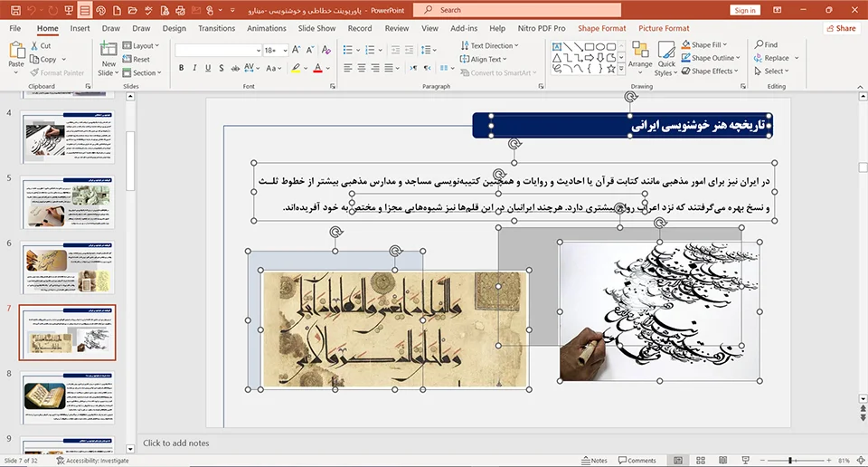Open the Shape Fill dropdown
Viewport: 868px width, 467px height.
coord(704,44)
